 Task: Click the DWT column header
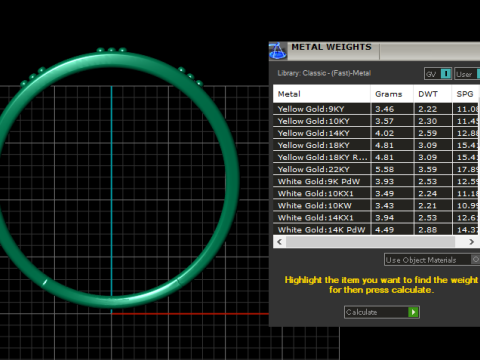[433, 94]
